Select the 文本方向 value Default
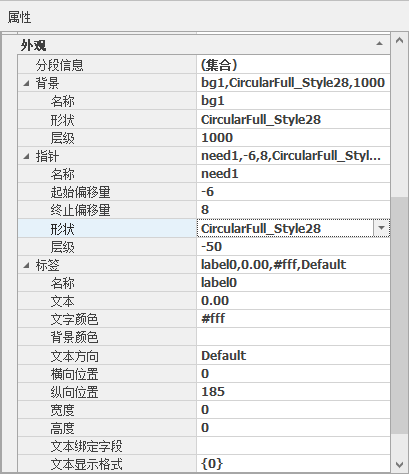The image size is (409, 474). pyautogui.click(x=293, y=355)
